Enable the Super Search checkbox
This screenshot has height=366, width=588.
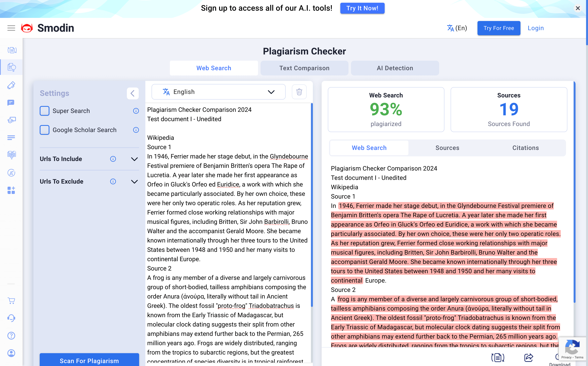tap(45, 111)
